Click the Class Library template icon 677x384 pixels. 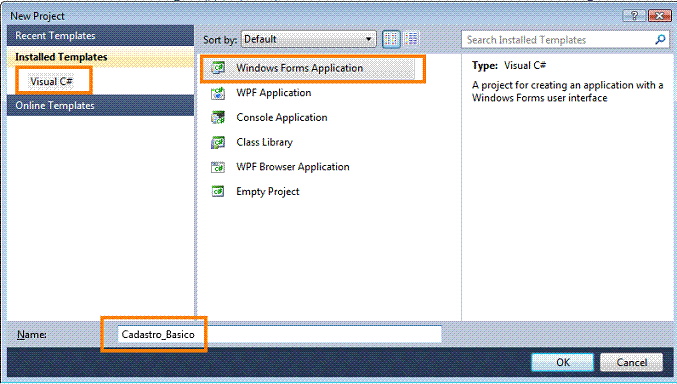click(x=218, y=142)
